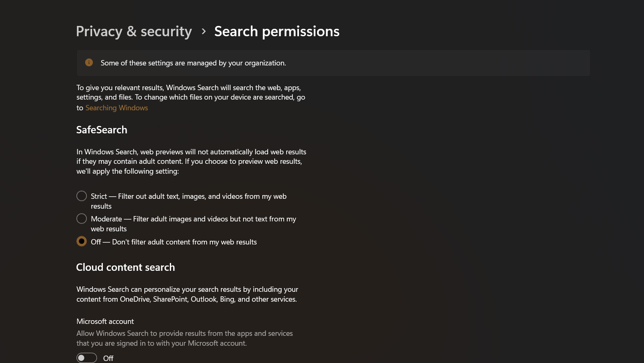The width and height of the screenshot is (644, 363).
Task: Select the Moderate SafeSearch radio circle
Action: click(x=81, y=219)
